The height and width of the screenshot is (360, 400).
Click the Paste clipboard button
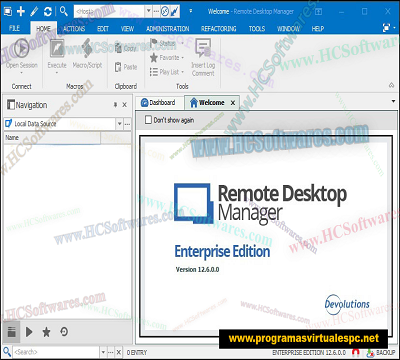pos(126,67)
